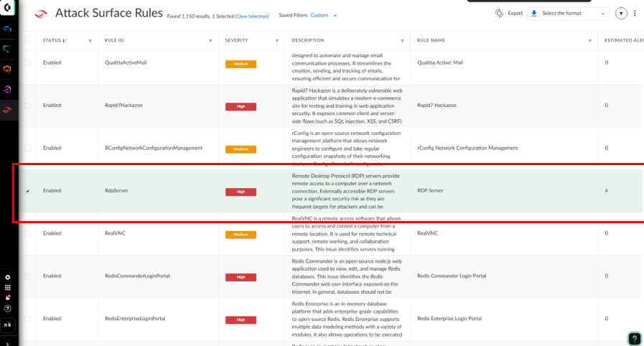Toggle the select-all header checkbox
Image resolution: width=644 pixels, height=346 pixels.
(x=28, y=40)
